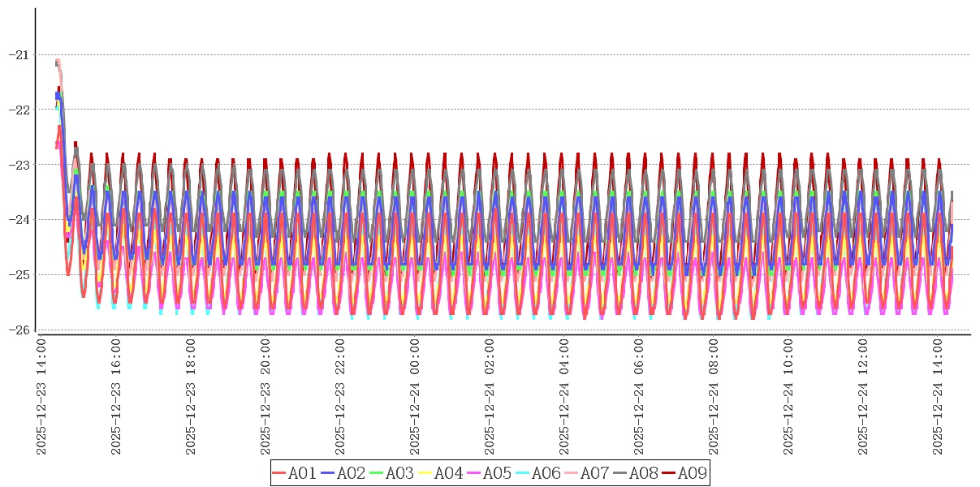Screen dimensions: 980x487
Task: Select the 2025-12-24 12:00 axis label
Action: pos(863,397)
